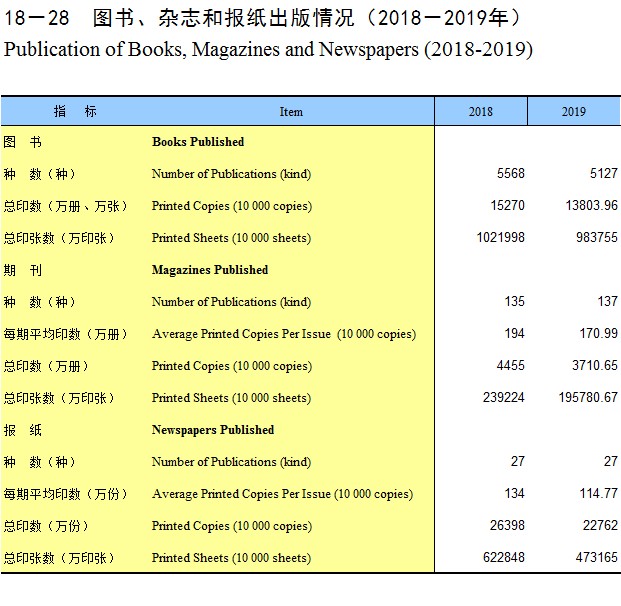Screen dimensions: 621x606
Task: Select cell with value 170.99
Action: pos(599,333)
